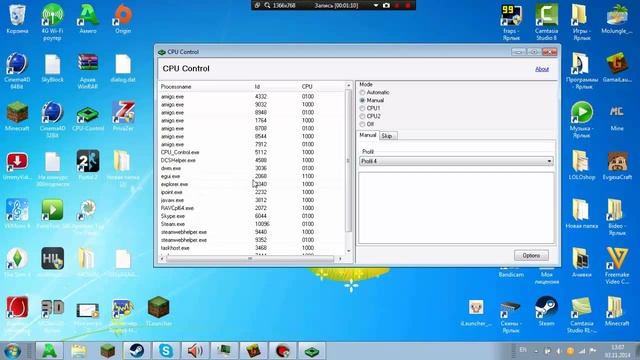
Task: Open Skype from the taskbar
Action: (166, 351)
